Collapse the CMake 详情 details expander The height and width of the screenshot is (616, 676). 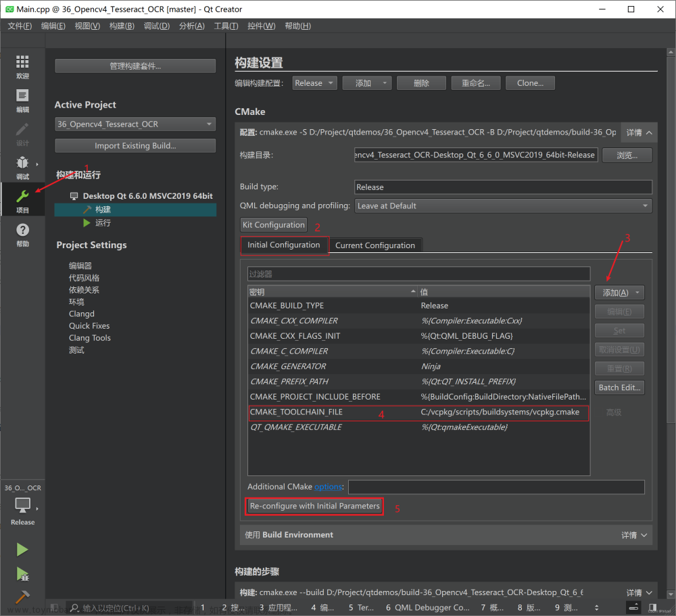639,133
